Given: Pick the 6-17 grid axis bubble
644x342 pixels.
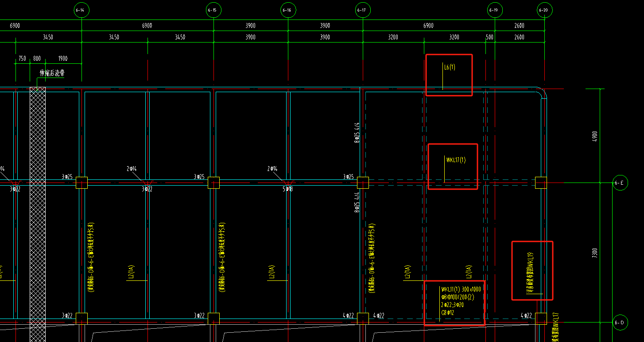Looking at the screenshot, I should tap(363, 10).
